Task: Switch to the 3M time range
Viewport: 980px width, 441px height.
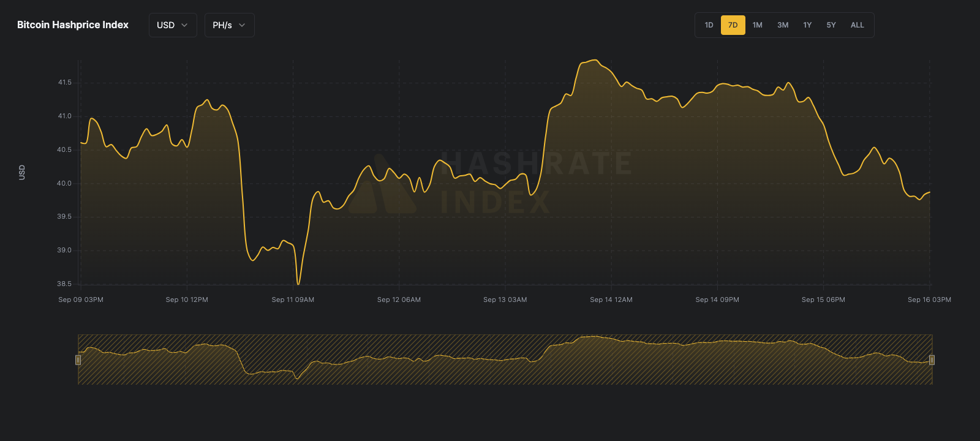Action: 783,25
